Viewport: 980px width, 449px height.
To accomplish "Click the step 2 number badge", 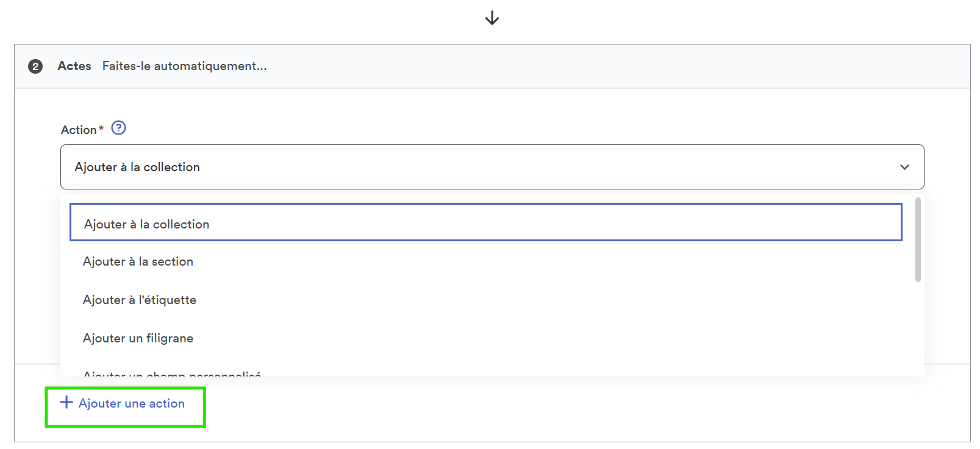I will point(35,66).
